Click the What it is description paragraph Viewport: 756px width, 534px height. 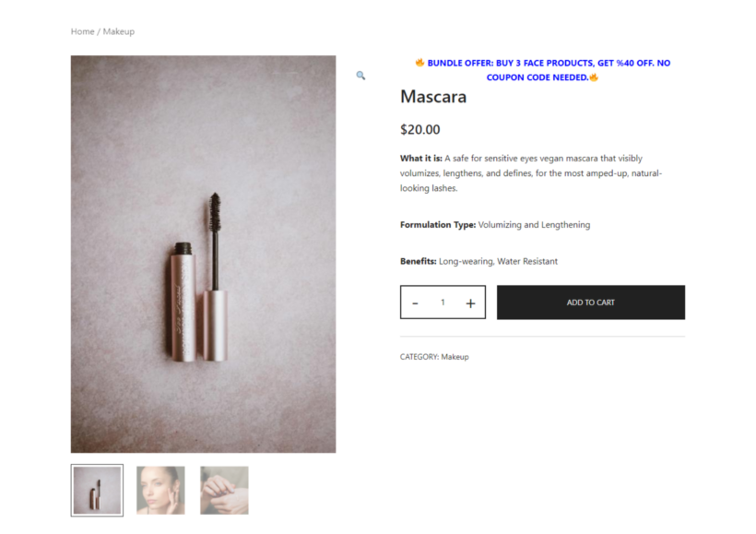(x=530, y=172)
